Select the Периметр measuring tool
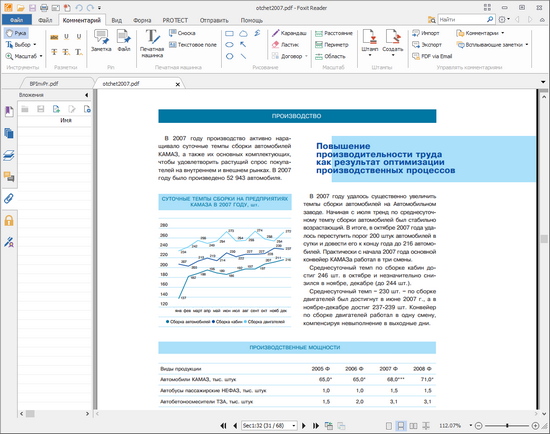Viewport: 550px width, 434px height. click(x=332, y=45)
